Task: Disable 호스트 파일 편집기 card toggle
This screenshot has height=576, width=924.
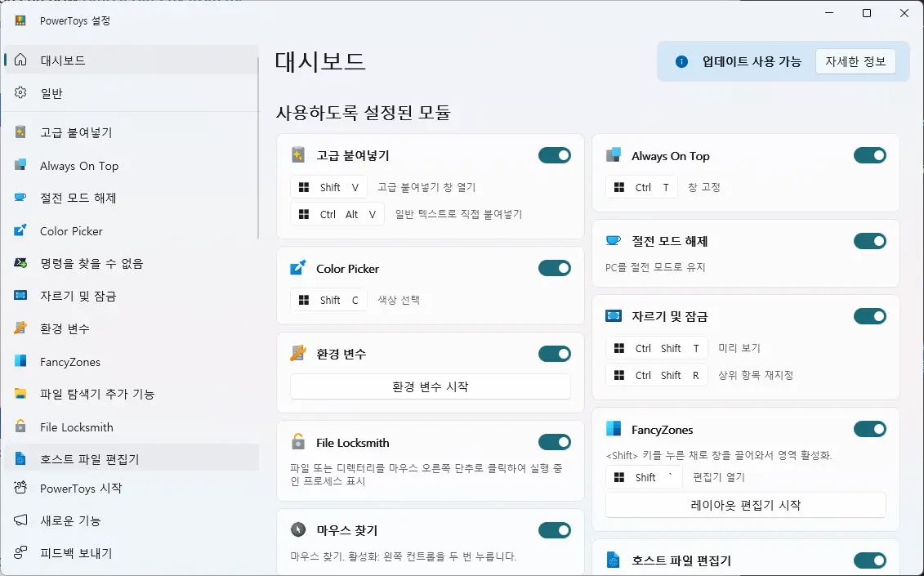Action: click(x=870, y=560)
